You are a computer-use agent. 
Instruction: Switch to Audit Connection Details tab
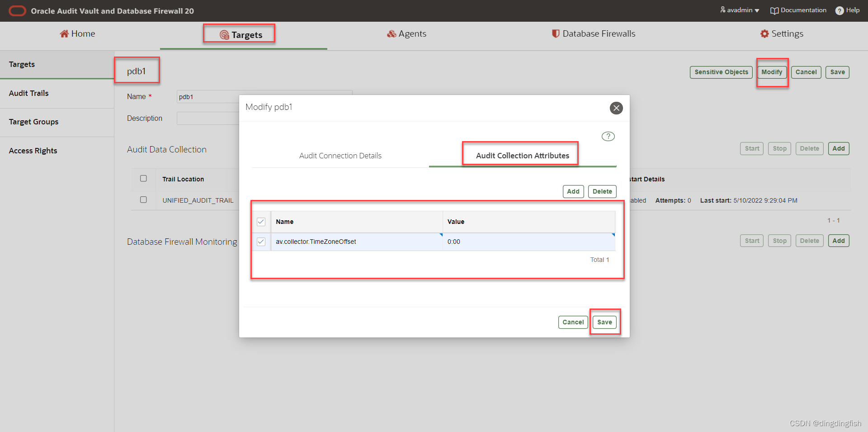(340, 156)
